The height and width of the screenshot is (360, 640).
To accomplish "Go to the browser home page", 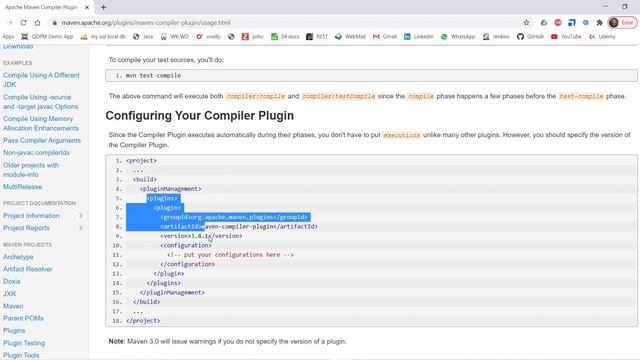I will coord(37,22).
